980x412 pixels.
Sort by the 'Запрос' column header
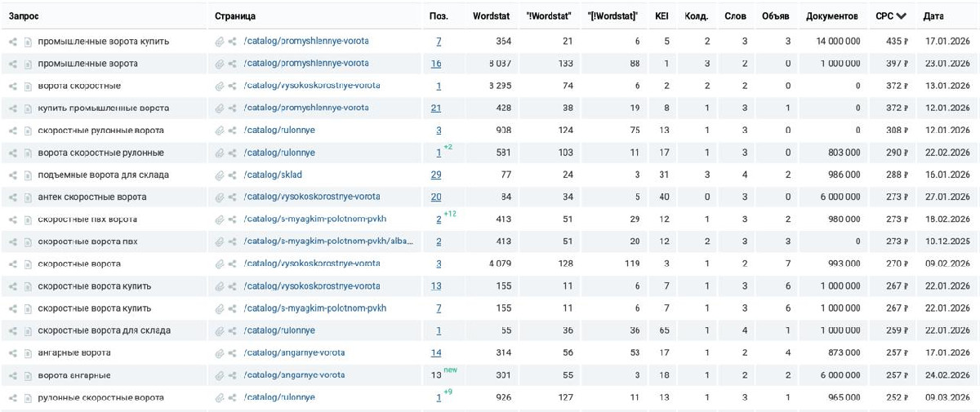pos(24,16)
